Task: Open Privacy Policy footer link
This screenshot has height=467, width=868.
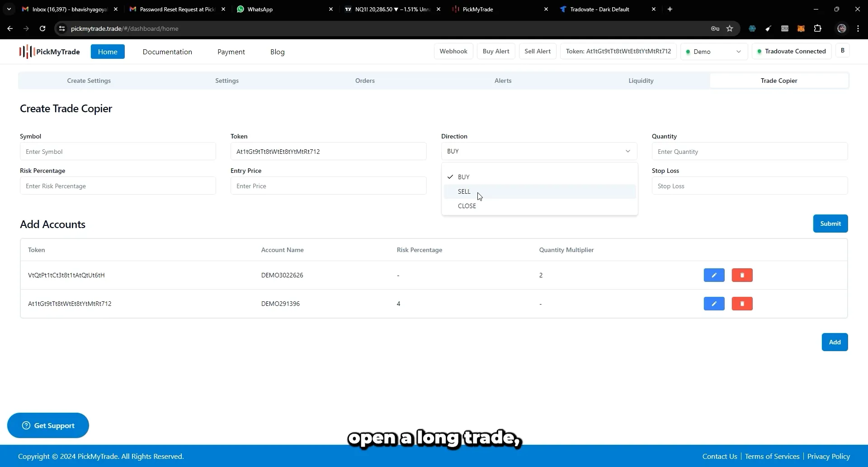Action: [x=828, y=456]
